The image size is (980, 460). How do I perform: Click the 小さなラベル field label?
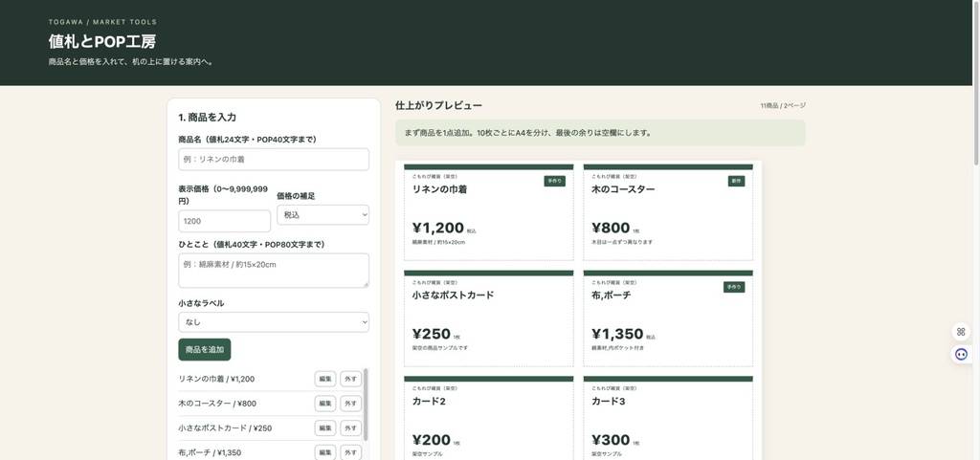[201, 303]
